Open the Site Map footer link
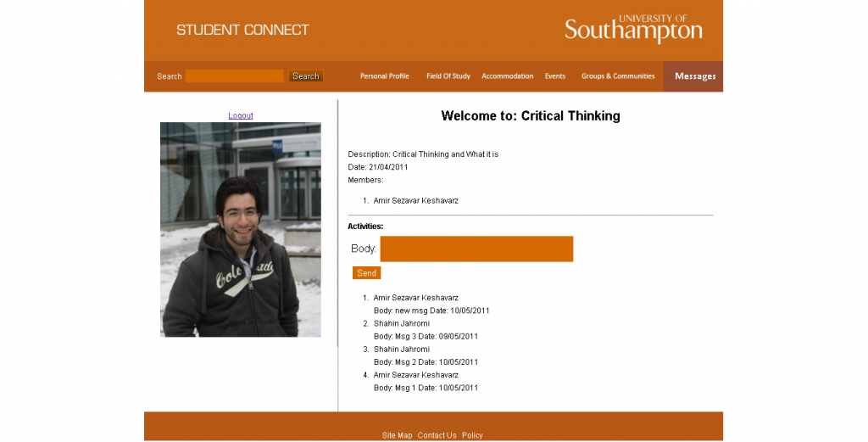This screenshot has width=868, height=442. (397, 435)
